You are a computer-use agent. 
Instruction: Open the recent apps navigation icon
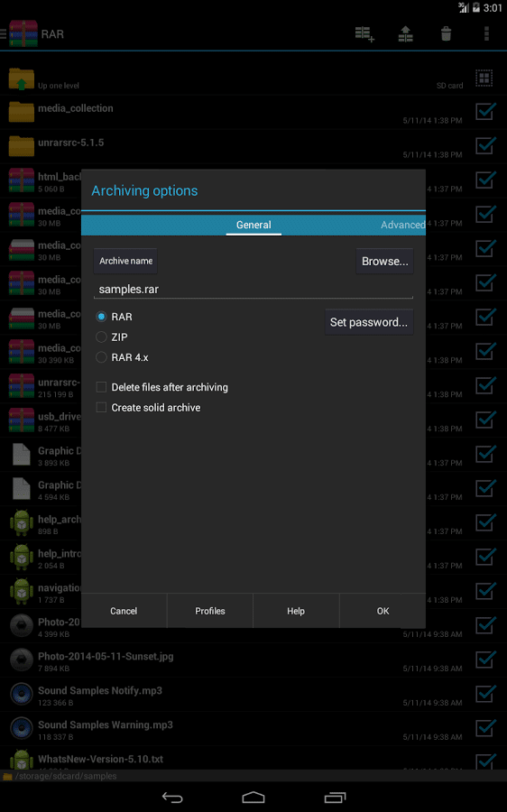pyautogui.click(x=335, y=798)
